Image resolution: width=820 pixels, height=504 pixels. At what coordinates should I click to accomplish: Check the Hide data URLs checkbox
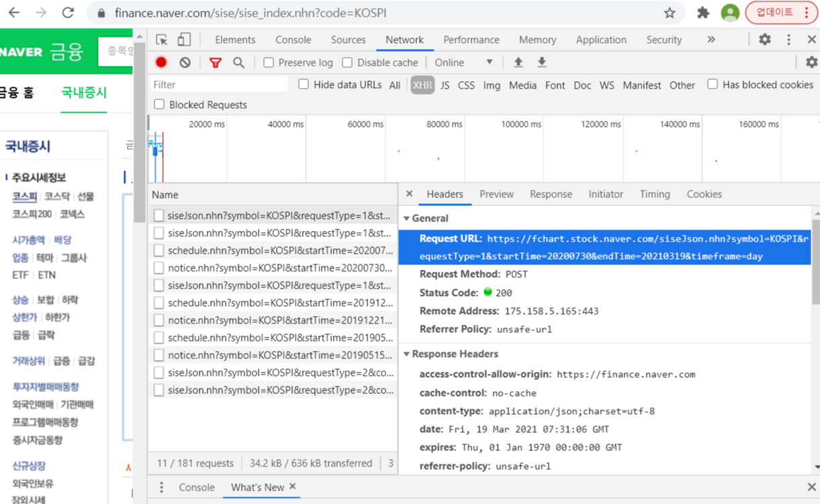click(x=304, y=84)
